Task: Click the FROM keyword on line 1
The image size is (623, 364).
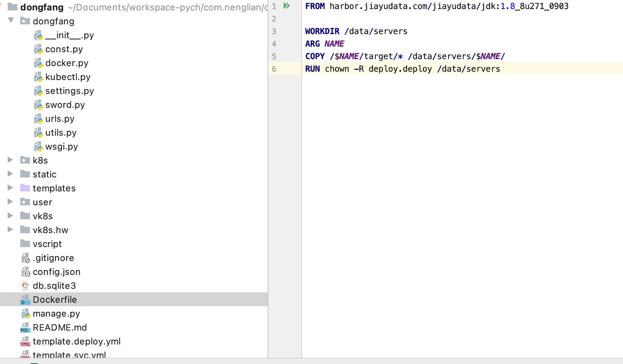Action: point(315,6)
